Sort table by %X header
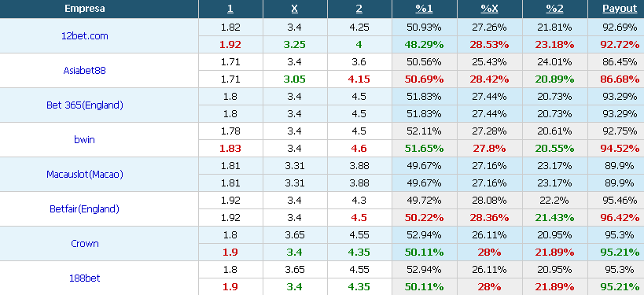Viewport: 644px width, 295px height. pyautogui.click(x=489, y=9)
